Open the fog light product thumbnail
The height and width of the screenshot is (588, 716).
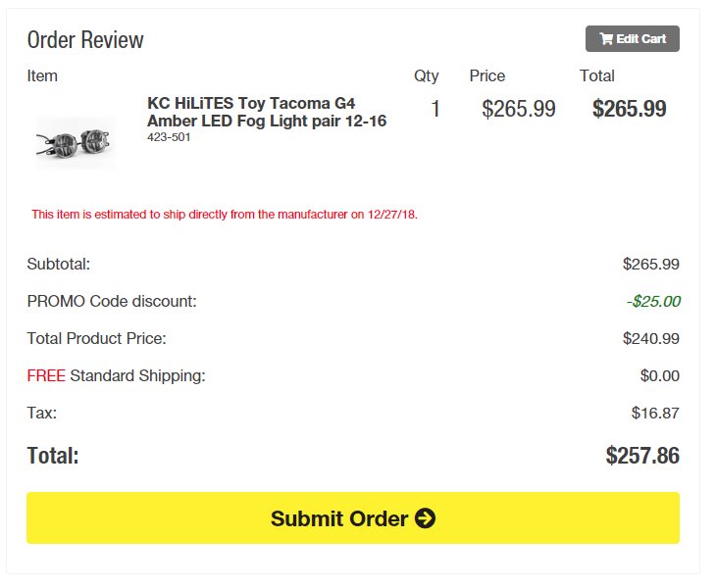(76, 143)
